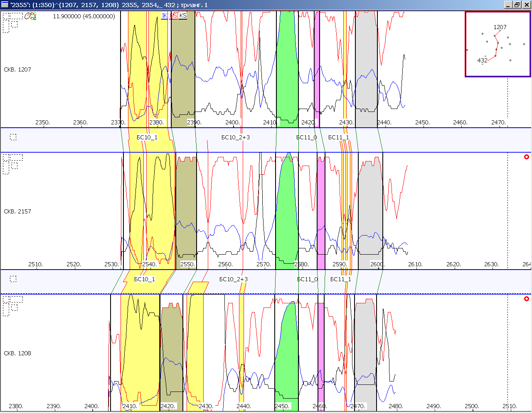Click БС10_1 label in lower correlation strip

145,279
